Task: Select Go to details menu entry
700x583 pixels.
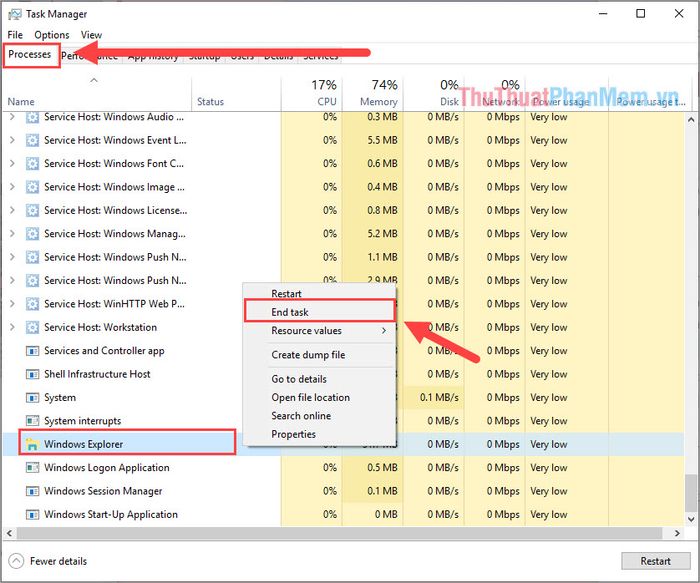Action: 319,379
